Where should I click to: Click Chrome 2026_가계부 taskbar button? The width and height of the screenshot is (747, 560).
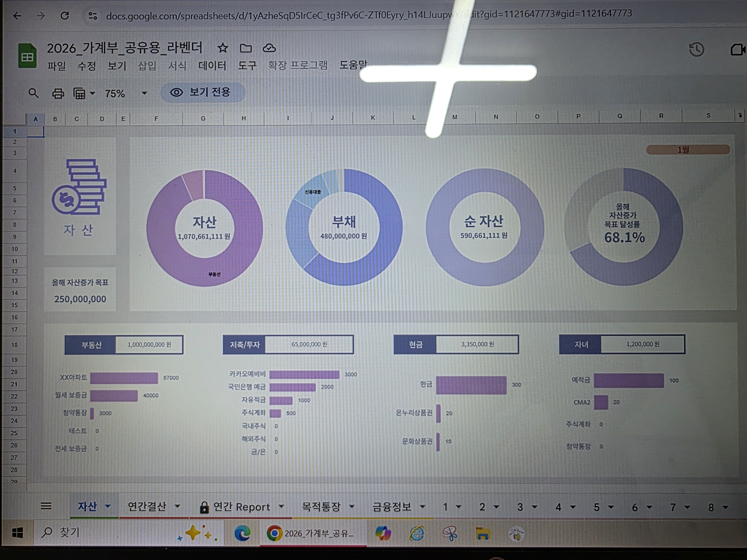click(x=313, y=533)
